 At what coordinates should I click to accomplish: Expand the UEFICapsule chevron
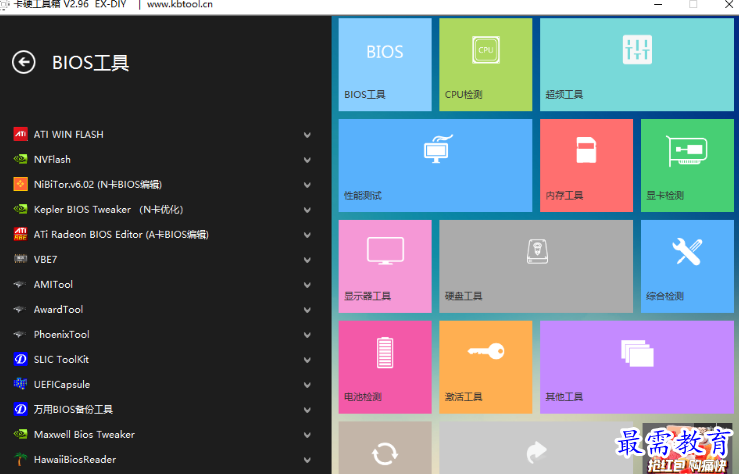pos(307,384)
